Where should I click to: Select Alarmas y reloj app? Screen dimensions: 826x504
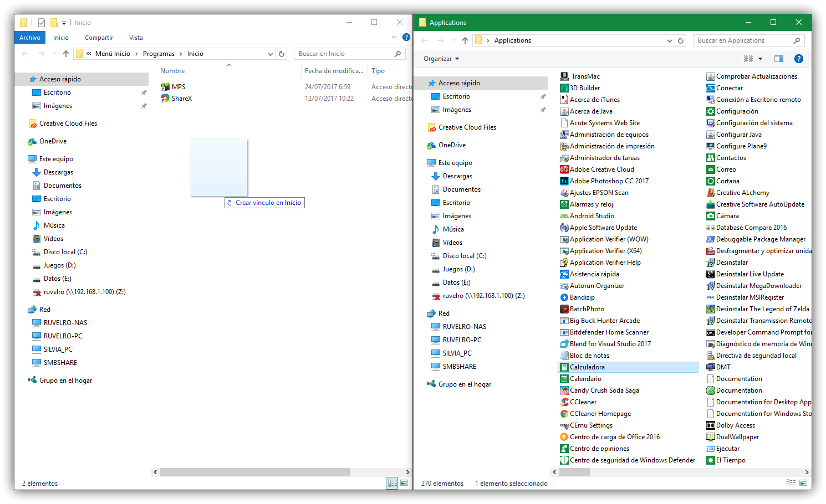(x=587, y=204)
